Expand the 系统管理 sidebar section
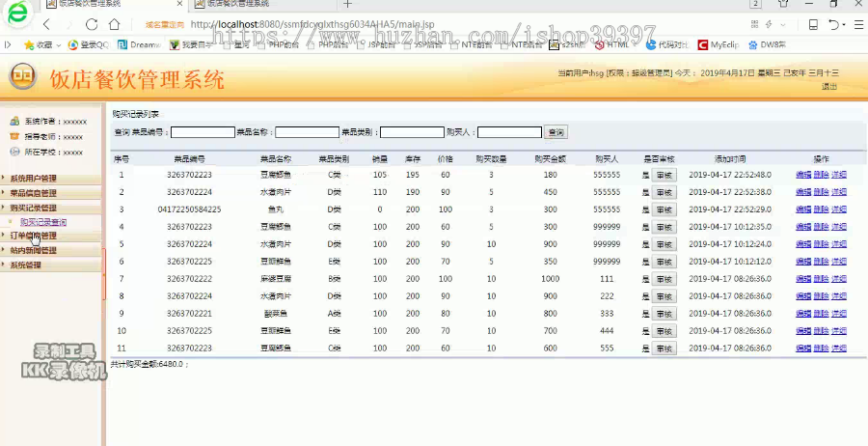 [x=25, y=265]
